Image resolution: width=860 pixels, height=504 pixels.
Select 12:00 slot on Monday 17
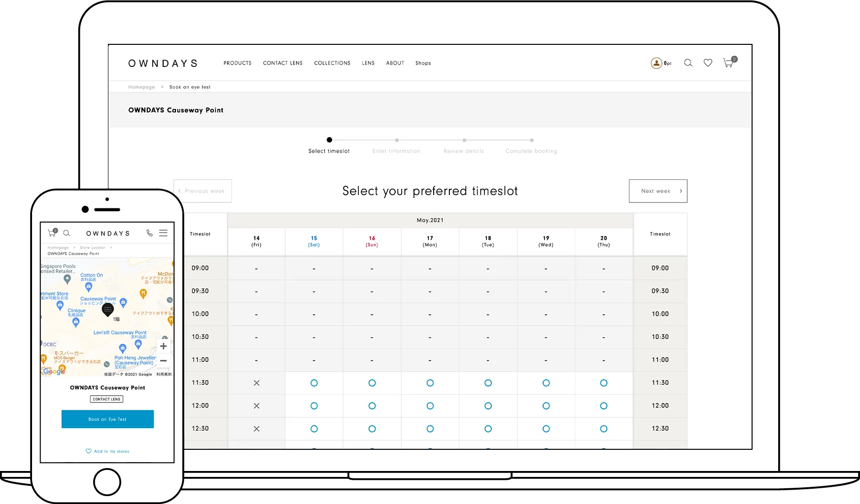pyautogui.click(x=430, y=406)
